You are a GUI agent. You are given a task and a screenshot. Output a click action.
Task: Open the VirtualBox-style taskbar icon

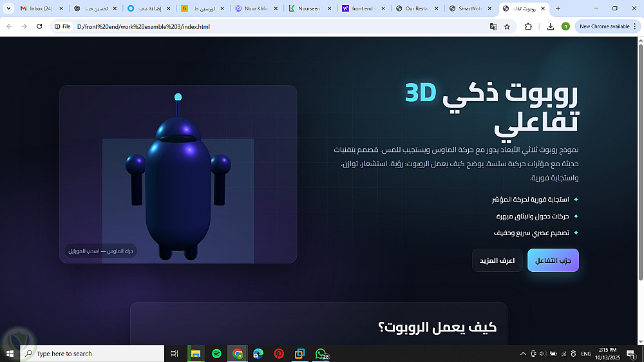coord(300,354)
